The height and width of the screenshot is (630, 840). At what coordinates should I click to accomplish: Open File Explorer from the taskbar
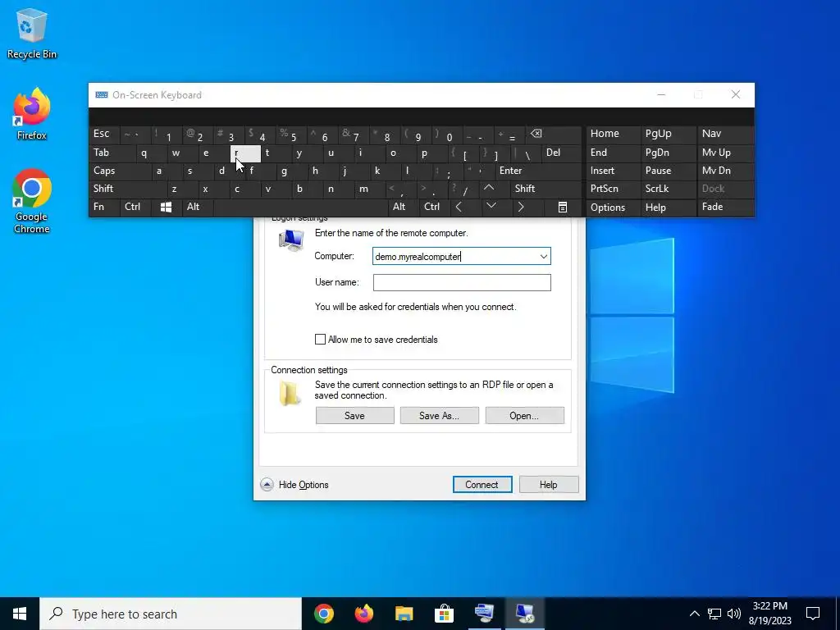click(404, 614)
